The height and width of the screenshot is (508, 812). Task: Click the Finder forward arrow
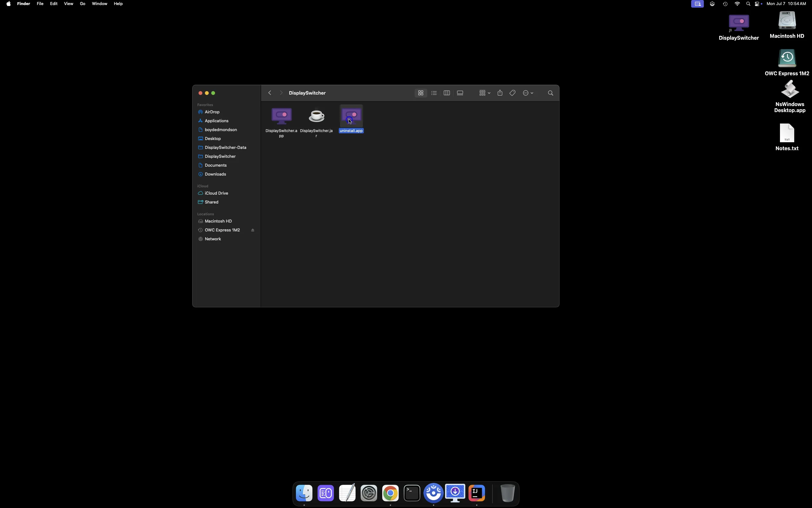coord(281,93)
